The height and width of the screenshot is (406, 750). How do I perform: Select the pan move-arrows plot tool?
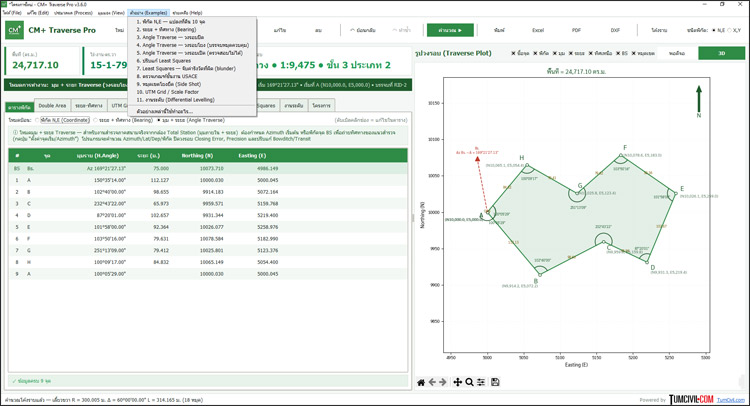(x=458, y=382)
